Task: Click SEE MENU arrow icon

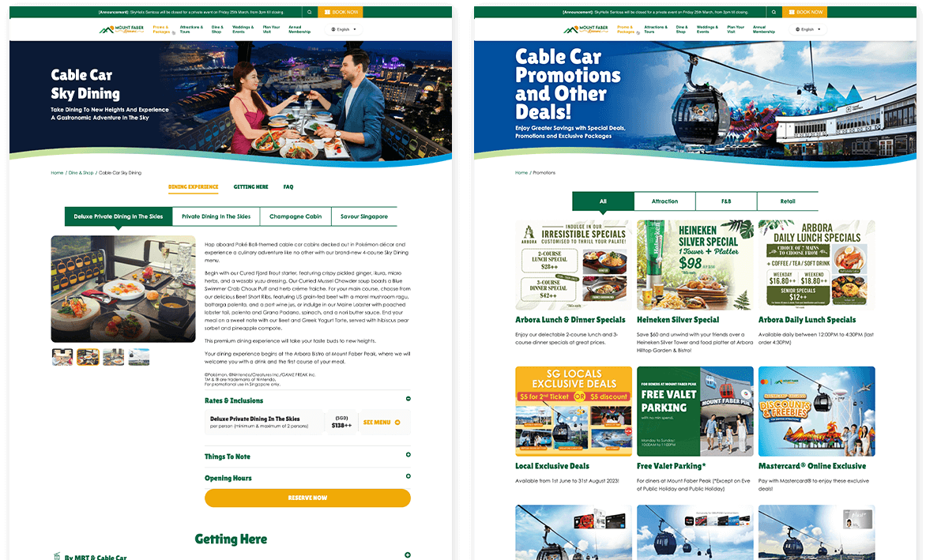Action: [397, 423]
